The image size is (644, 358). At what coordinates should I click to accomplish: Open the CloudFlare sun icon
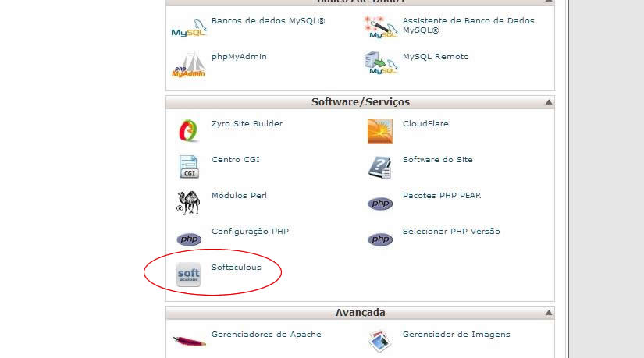[380, 131]
